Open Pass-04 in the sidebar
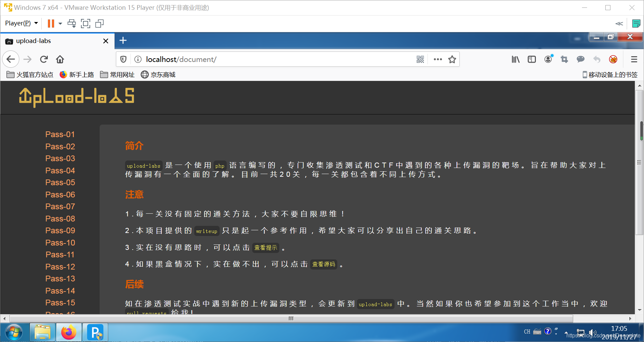The height and width of the screenshot is (342, 644). coord(60,171)
